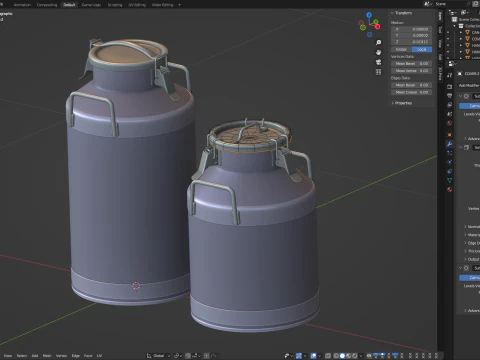Open the Render properties tab icon

click(x=449, y=86)
